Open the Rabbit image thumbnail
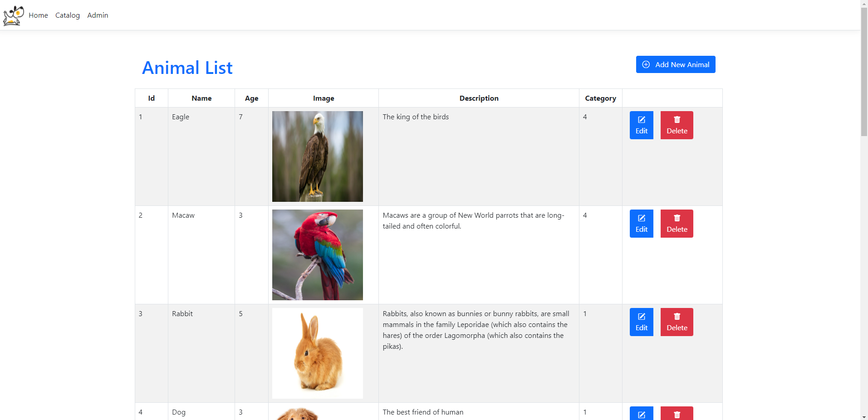This screenshot has height=420, width=868. pos(317,353)
